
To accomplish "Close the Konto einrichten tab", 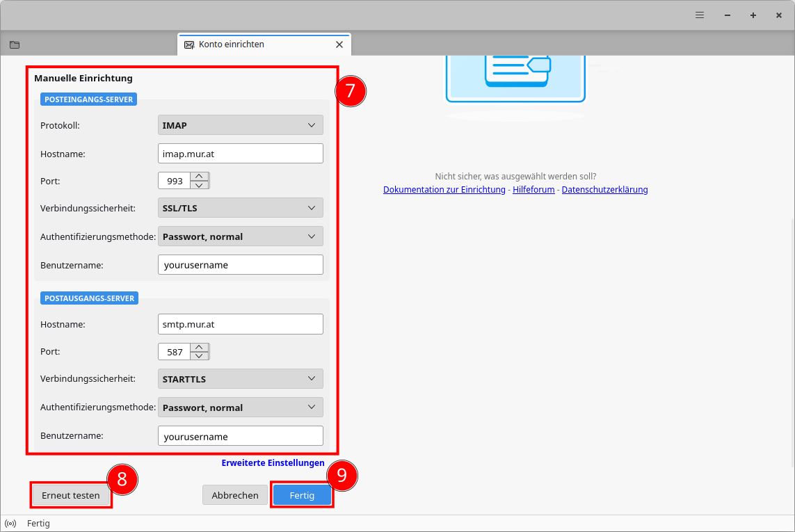I will tap(339, 45).
